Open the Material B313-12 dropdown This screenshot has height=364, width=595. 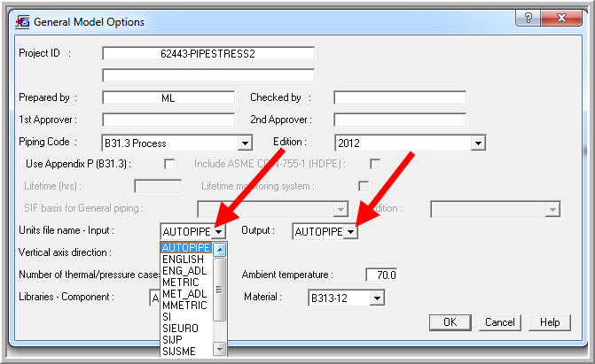[377, 298]
